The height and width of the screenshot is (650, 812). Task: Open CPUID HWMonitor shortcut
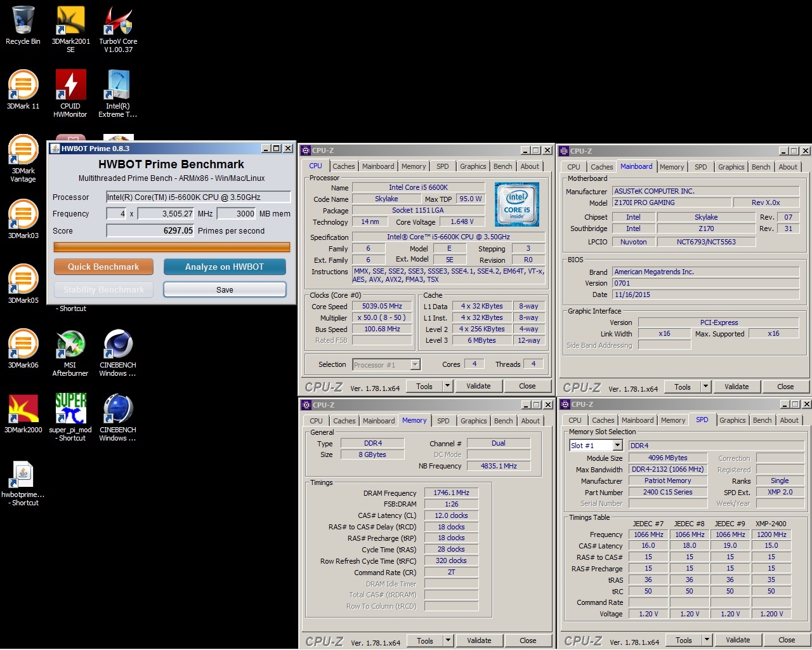tap(70, 94)
